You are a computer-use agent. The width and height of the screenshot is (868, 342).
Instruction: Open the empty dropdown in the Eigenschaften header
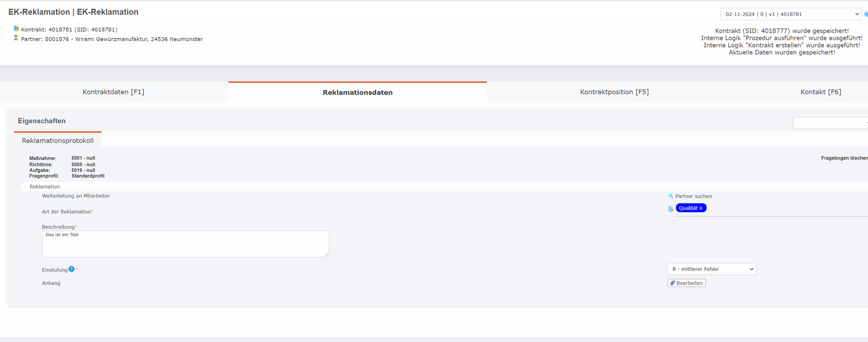pyautogui.click(x=830, y=123)
